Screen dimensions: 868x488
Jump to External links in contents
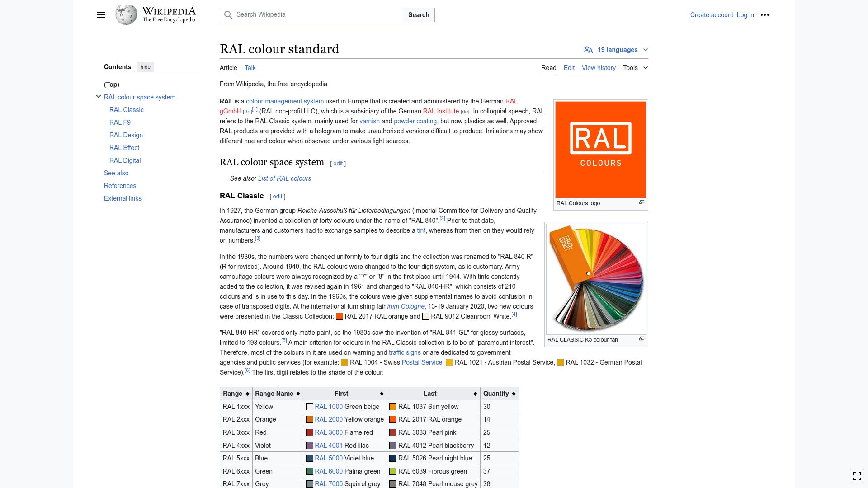[x=123, y=198]
